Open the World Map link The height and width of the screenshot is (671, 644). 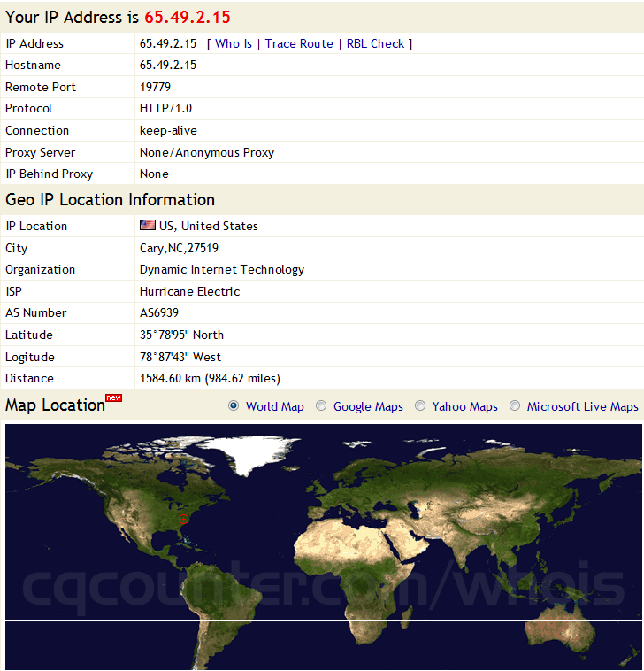(274, 406)
